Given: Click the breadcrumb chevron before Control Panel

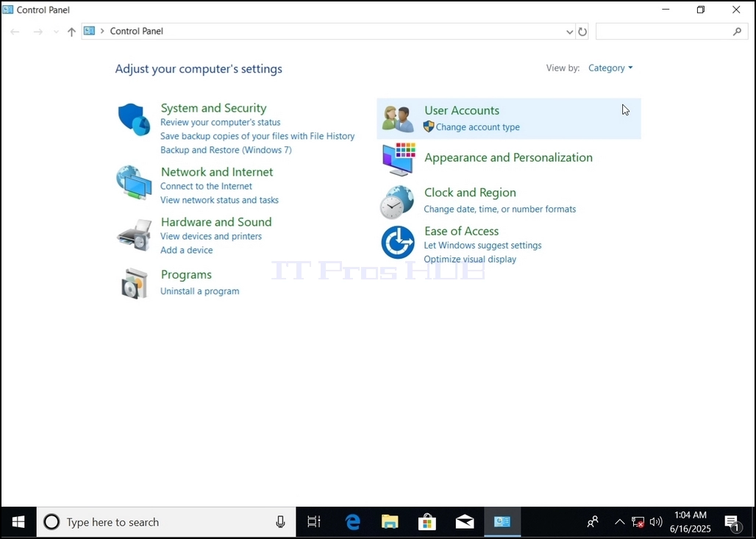Looking at the screenshot, I should tap(102, 31).
